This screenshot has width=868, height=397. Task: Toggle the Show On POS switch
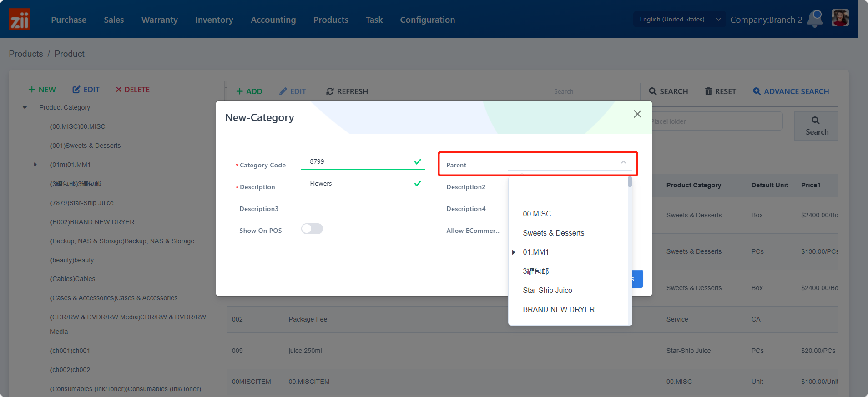(312, 229)
